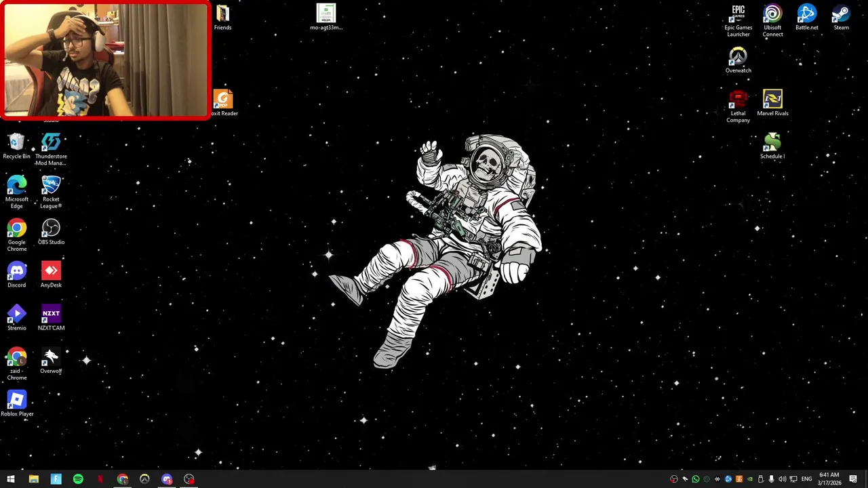Image resolution: width=868 pixels, height=488 pixels.
Task: Switch to OBS Studio in the taskbar
Action: click(189, 479)
